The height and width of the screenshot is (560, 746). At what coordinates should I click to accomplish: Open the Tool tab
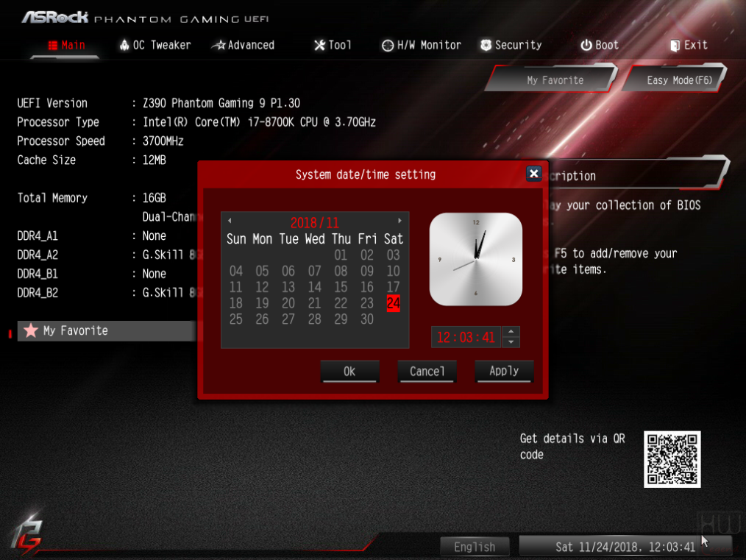click(333, 45)
